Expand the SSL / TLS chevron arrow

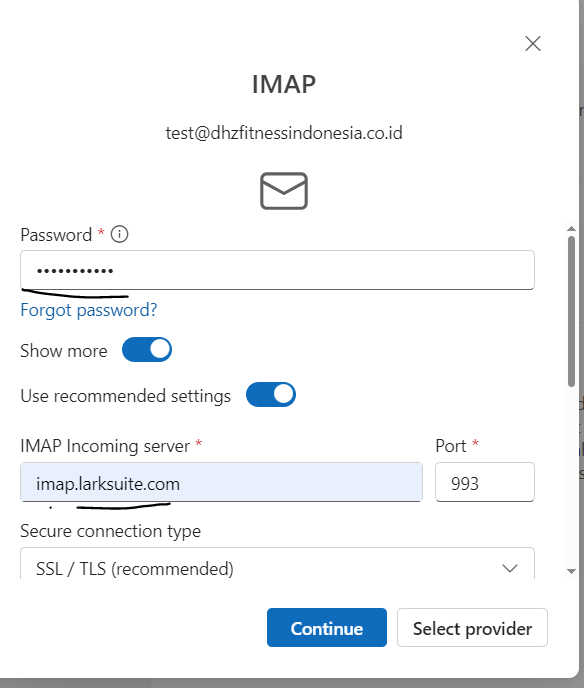click(510, 569)
